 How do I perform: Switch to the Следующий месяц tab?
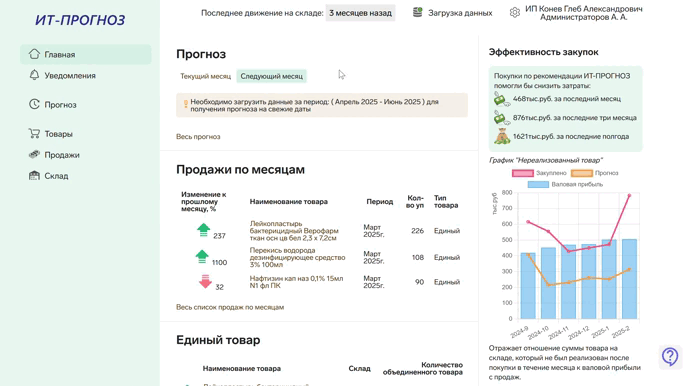coord(271,76)
